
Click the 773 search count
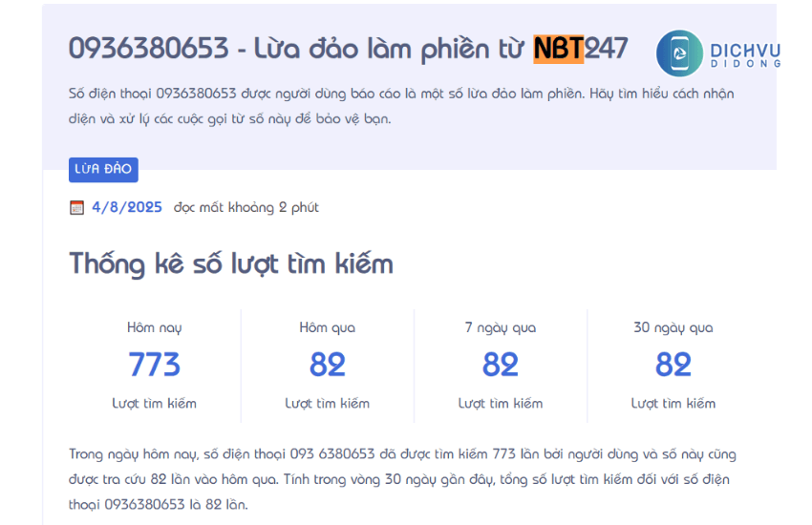[155, 365]
